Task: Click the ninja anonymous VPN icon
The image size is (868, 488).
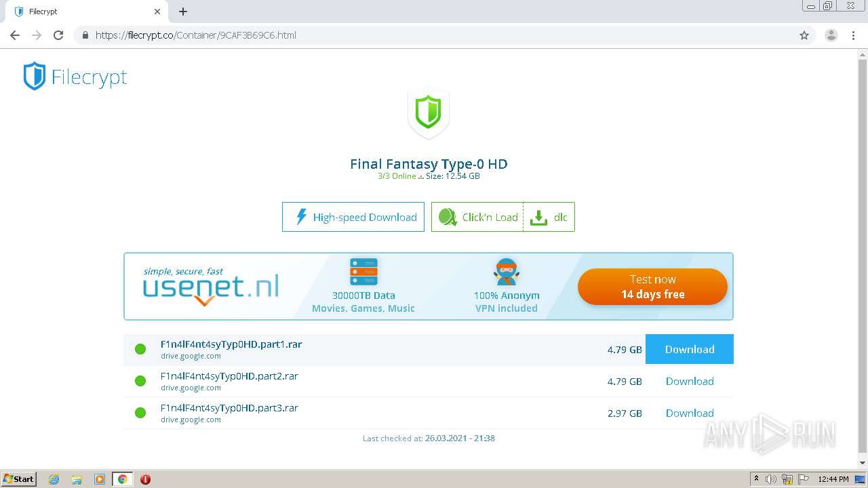Action: point(507,272)
